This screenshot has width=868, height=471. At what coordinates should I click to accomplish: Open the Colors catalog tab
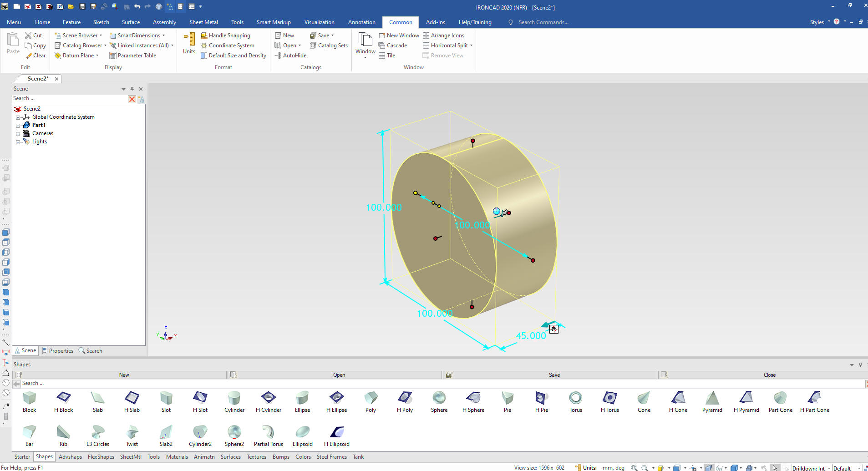303,457
